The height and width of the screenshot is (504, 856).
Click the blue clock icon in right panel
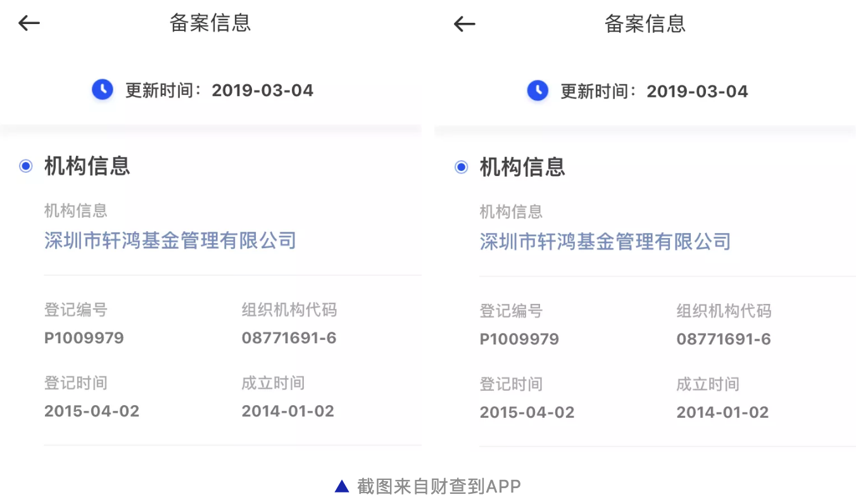(538, 91)
